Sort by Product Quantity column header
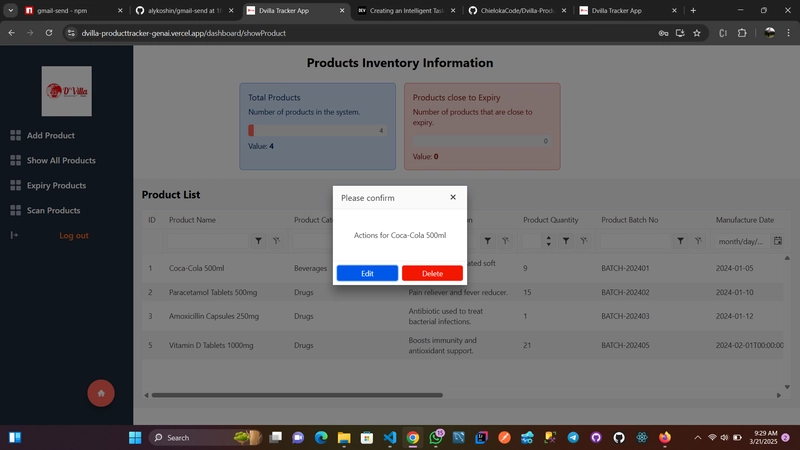 click(551, 220)
